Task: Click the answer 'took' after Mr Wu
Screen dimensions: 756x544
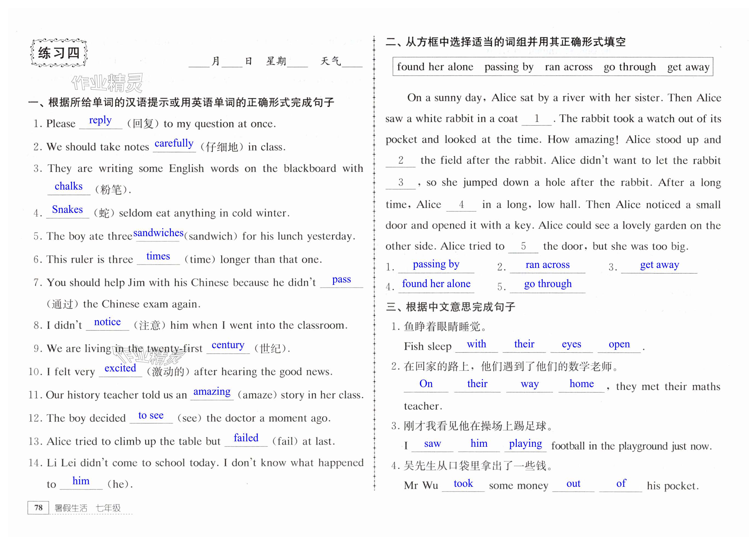Action: (463, 483)
